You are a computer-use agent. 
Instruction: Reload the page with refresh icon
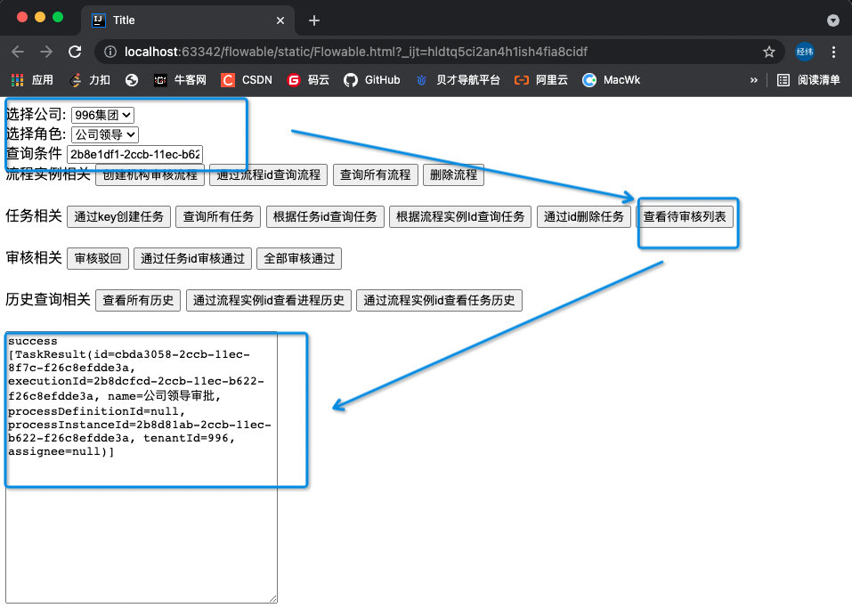click(75, 52)
